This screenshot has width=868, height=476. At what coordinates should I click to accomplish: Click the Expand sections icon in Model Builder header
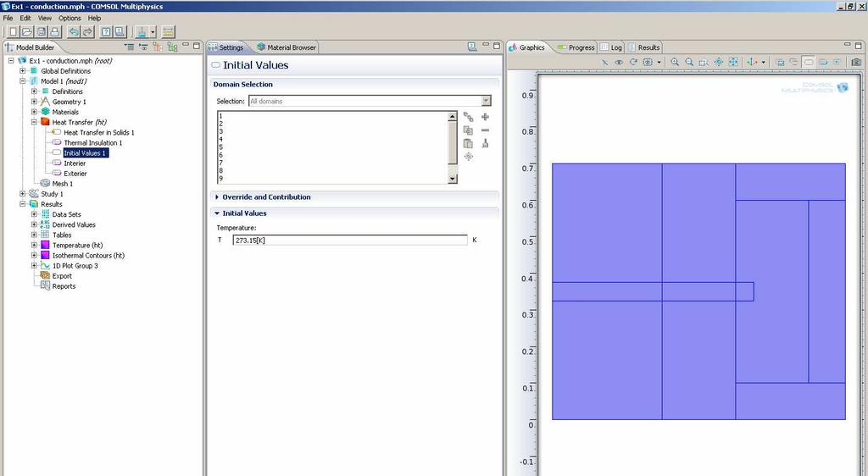coord(143,47)
